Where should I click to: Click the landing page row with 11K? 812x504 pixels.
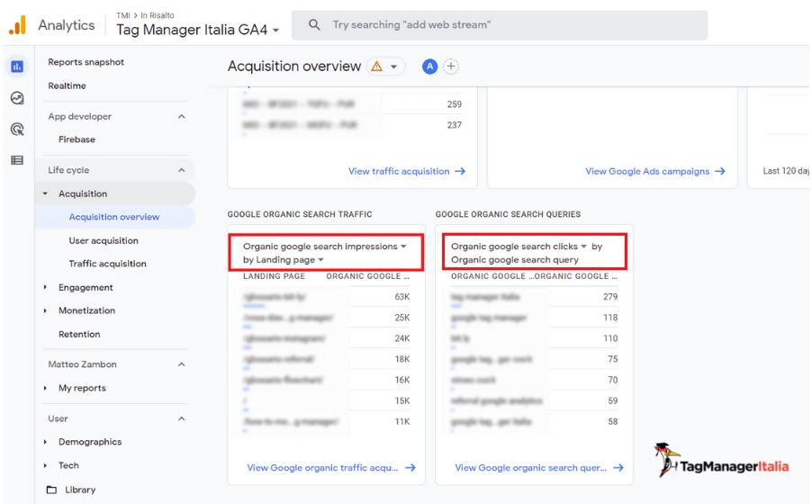coord(326,422)
